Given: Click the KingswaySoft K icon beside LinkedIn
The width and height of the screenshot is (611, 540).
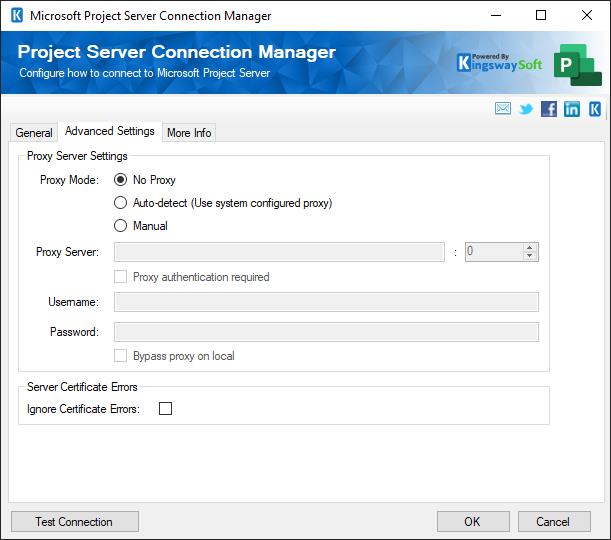Looking at the screenshot, I should [595, 109].
